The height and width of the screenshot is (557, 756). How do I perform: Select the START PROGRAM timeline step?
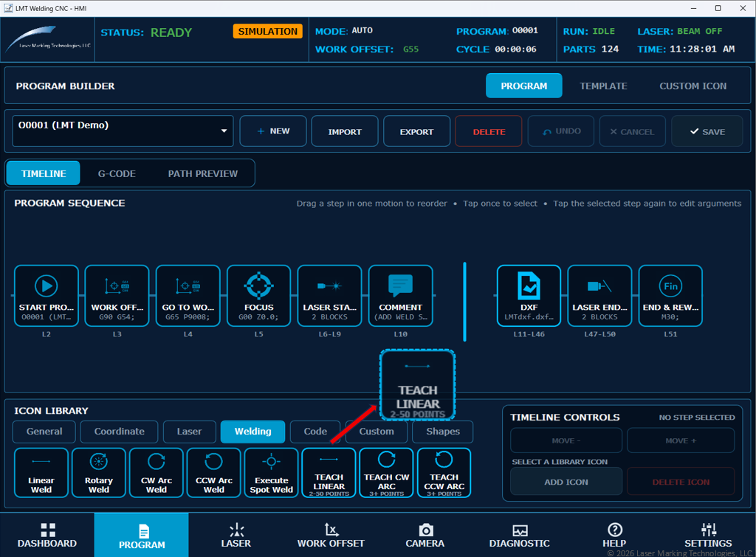47,296
